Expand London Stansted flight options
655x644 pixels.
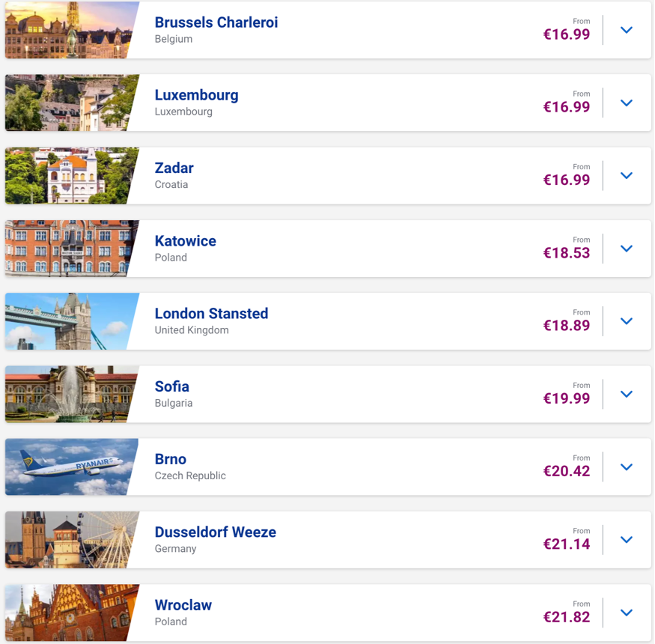click(x=627, y=321)
